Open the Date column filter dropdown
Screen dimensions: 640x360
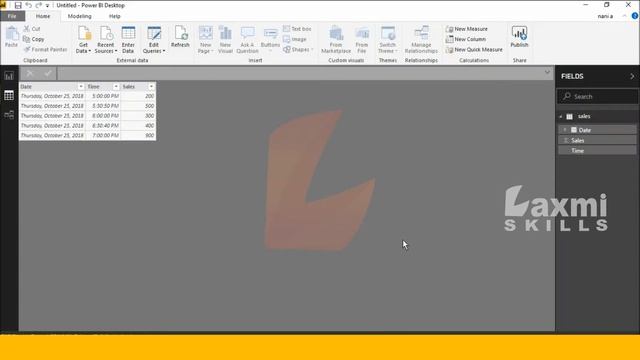click(x=80, y=87)
